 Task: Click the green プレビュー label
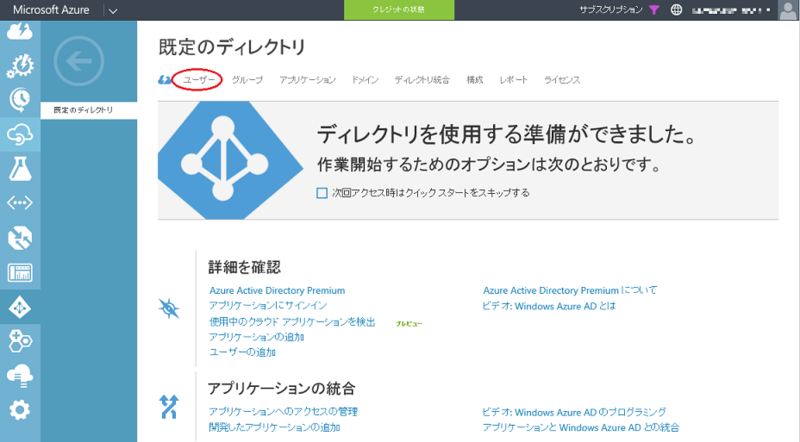click(409, 324)
